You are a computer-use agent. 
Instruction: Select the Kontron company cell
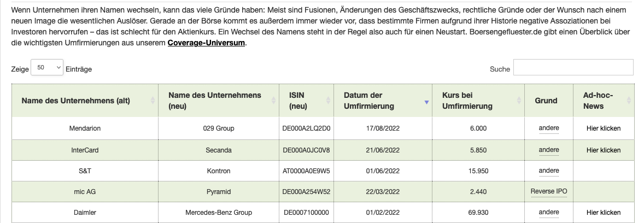219,171
